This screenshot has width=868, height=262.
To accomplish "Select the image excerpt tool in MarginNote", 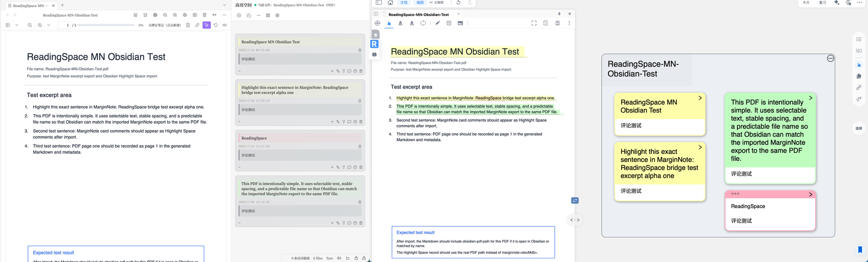I will [x=460, y=23].
